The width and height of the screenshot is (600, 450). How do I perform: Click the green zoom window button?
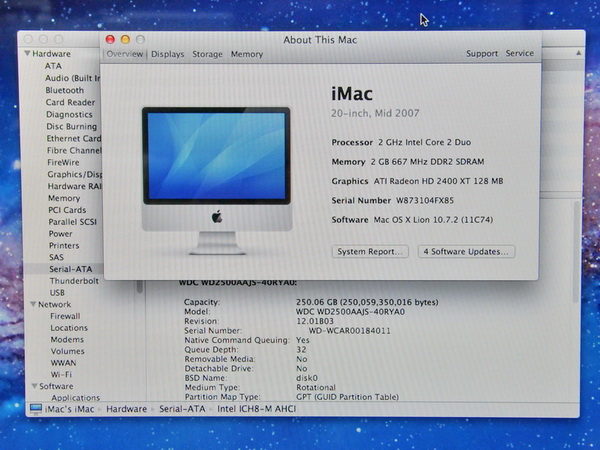pyautogui.click(x=140, y=39)
